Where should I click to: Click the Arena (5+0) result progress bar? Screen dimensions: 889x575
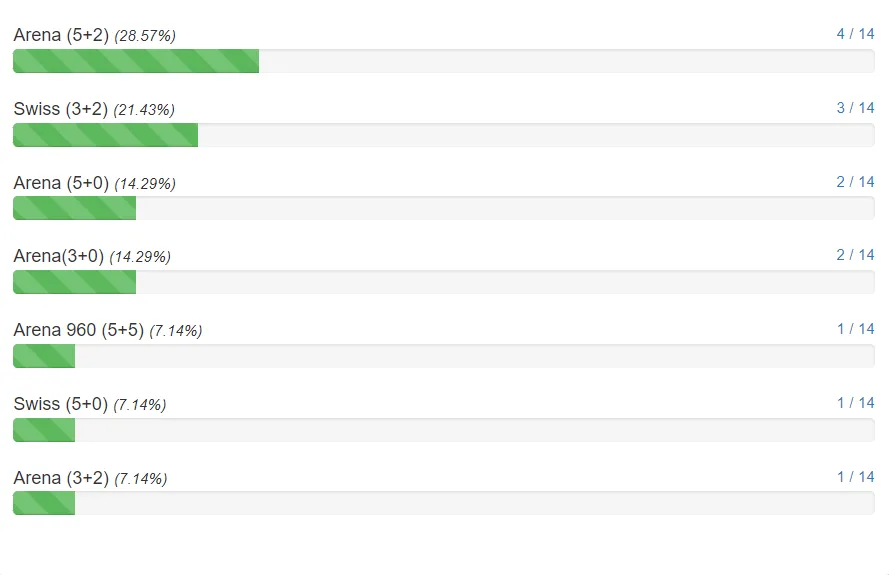coord(74,208)
